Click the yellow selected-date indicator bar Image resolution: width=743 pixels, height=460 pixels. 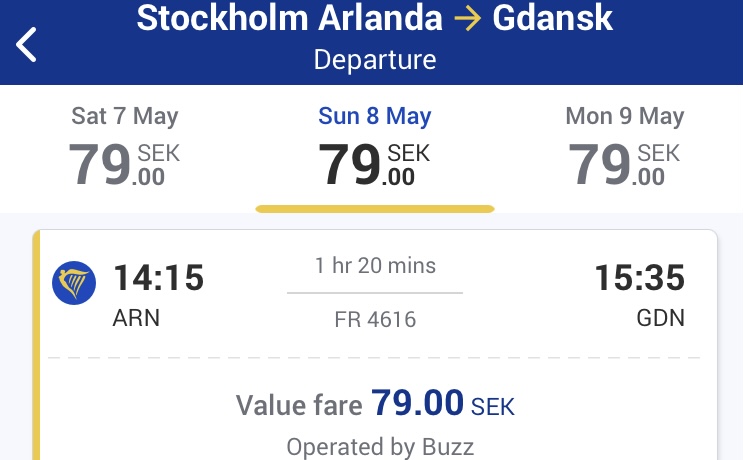point(375,209)
